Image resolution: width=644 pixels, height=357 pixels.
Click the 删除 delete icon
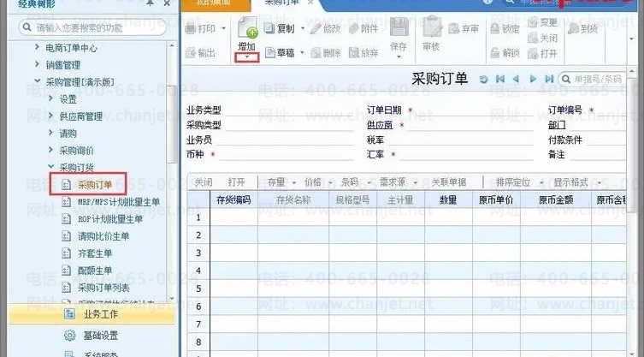[316, 52]
